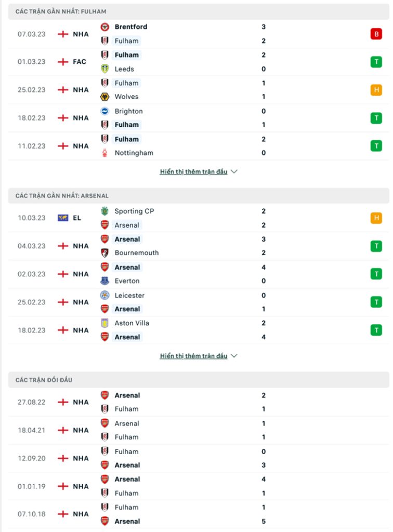Click the orange H badge for Fulham-Wolves
Screen dimensions: 393x532
click(376, 90)
